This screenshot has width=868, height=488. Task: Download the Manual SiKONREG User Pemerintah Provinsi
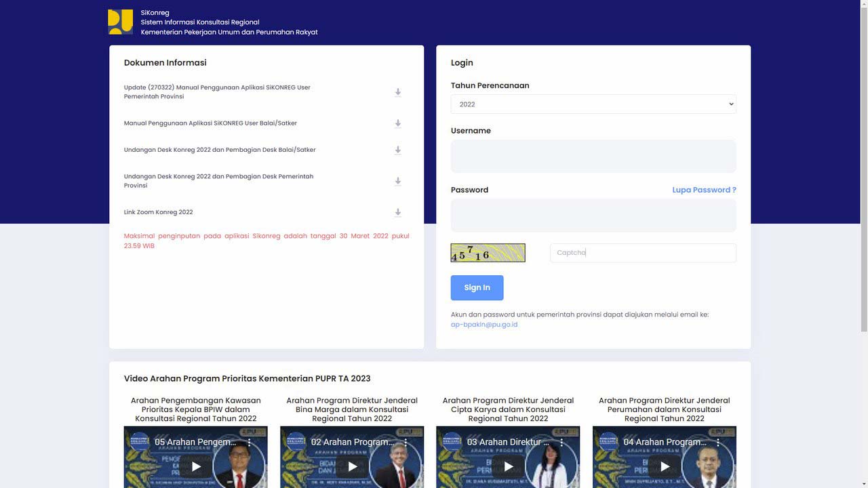pyautogui.click(x=398, y=92)
